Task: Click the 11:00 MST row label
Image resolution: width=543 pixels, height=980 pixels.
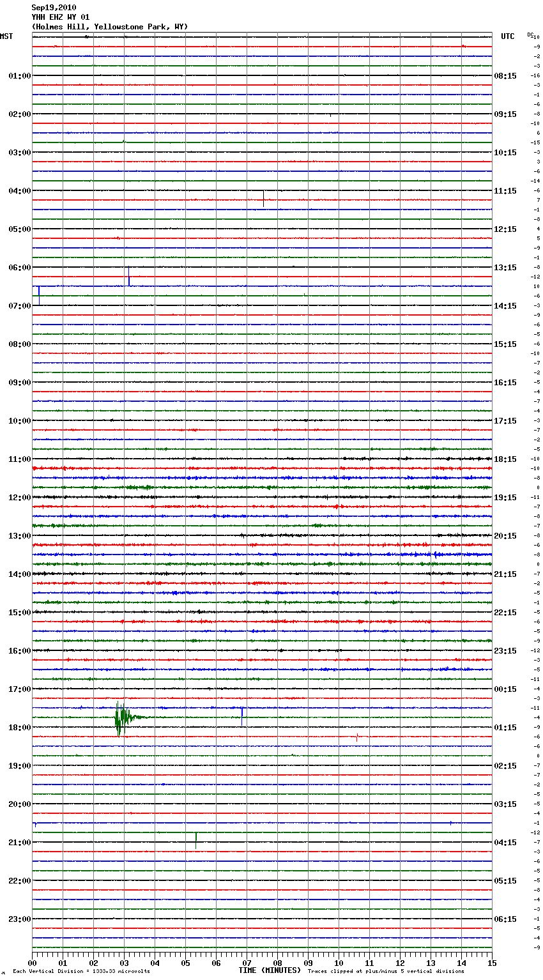Action: pos(19,459)
